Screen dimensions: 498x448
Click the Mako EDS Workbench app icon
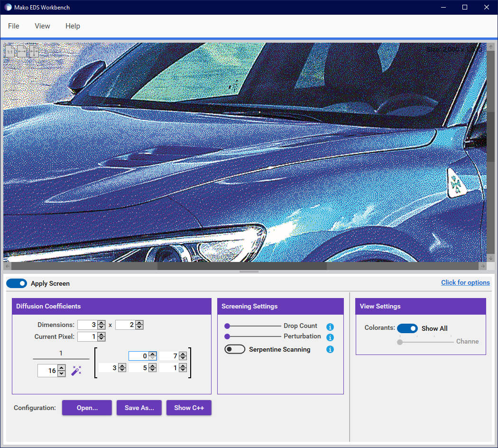click(x=8, y=7)
